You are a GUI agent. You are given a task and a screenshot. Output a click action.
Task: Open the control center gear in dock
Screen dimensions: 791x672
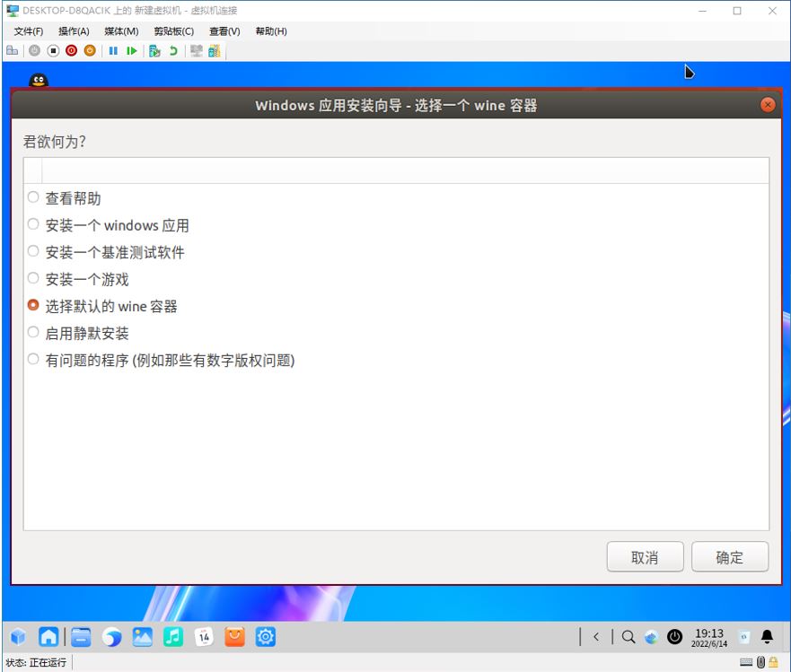point(265,636)
